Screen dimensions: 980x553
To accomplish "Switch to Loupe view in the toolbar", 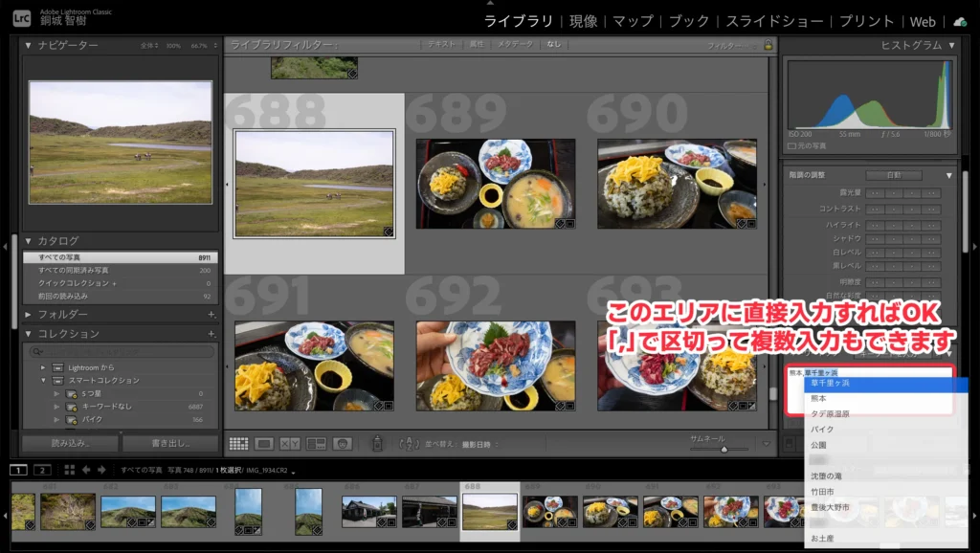I will pos(264,444).
